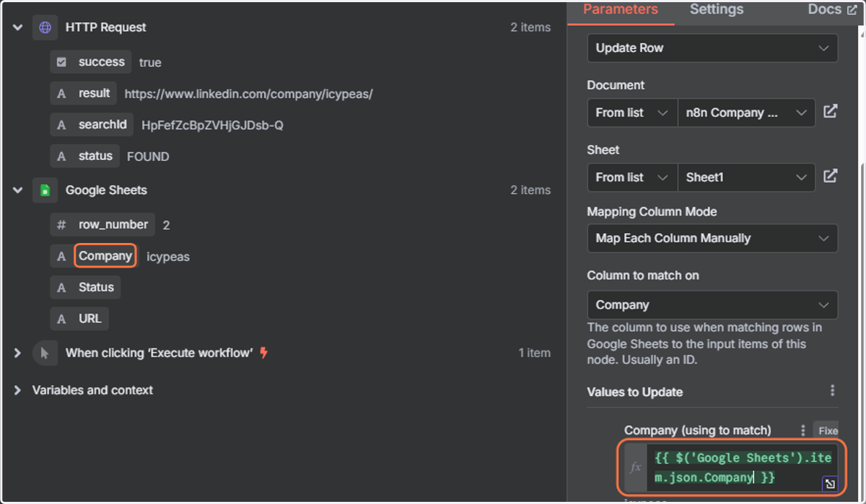Select the result field pill
Image resolution: width=866 pixels, height=504 pixels.
(x=84, y=94)
